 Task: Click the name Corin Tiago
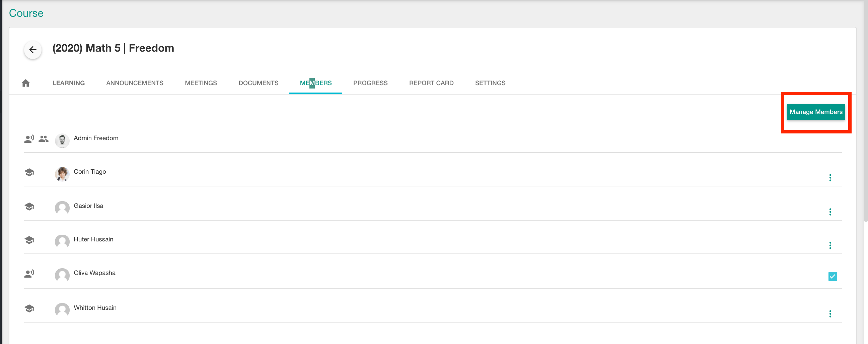90,172
